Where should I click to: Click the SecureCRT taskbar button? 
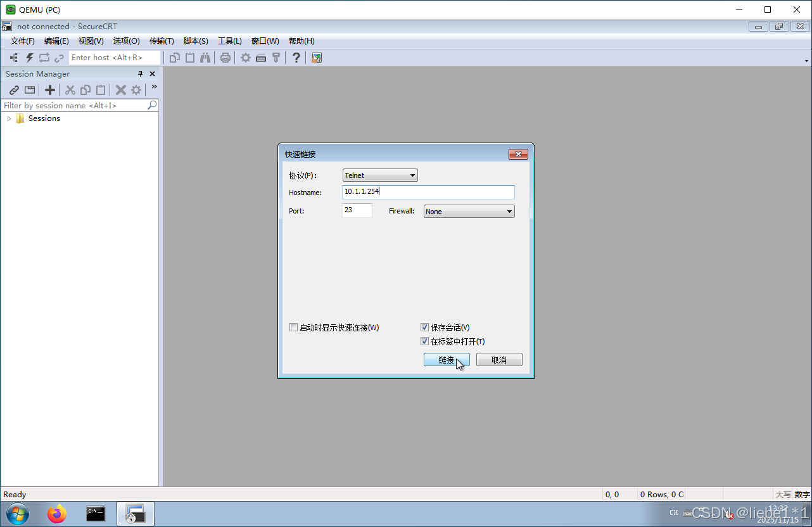(136, 514)
